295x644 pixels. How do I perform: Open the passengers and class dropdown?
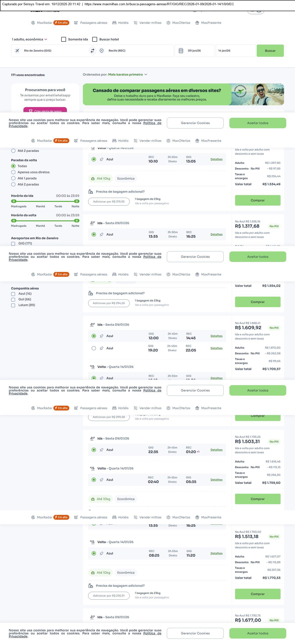point(30,40)
